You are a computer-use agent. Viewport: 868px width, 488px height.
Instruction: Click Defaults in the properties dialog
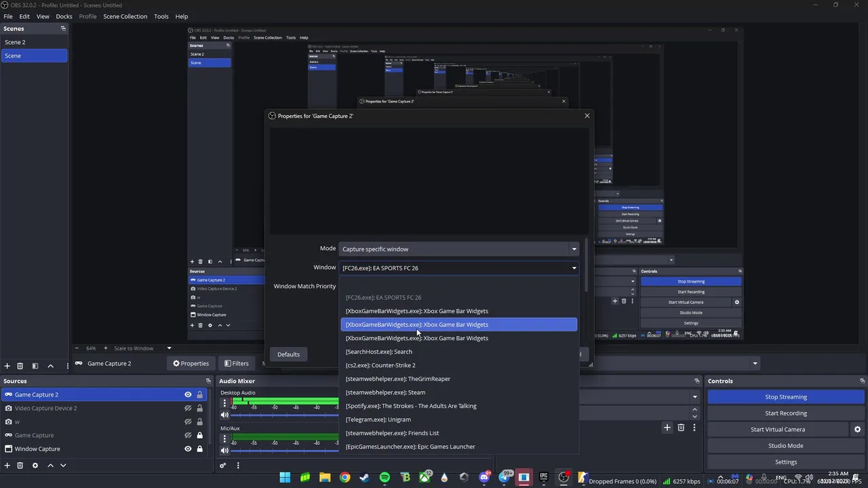tap(288, 354)
